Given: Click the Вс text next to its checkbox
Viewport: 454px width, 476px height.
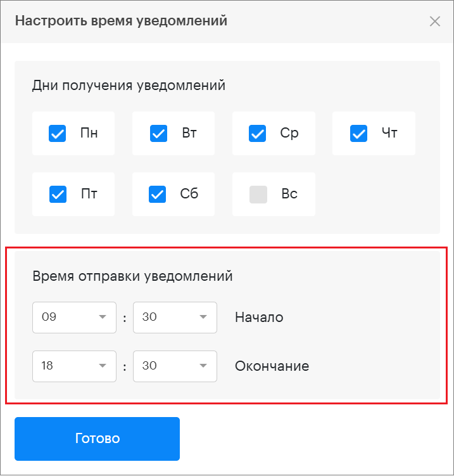Looking at the screenshot, I should point(289,195).
